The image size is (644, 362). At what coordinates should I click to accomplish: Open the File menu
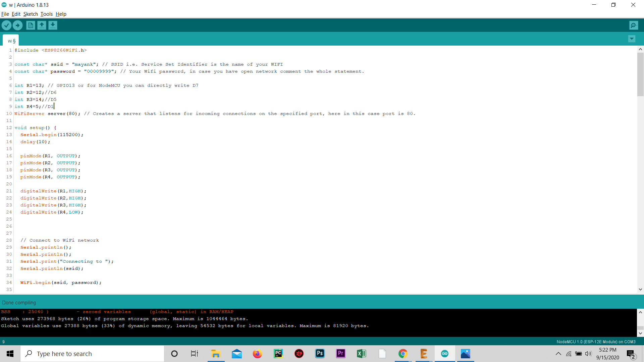tap(5, 14)
